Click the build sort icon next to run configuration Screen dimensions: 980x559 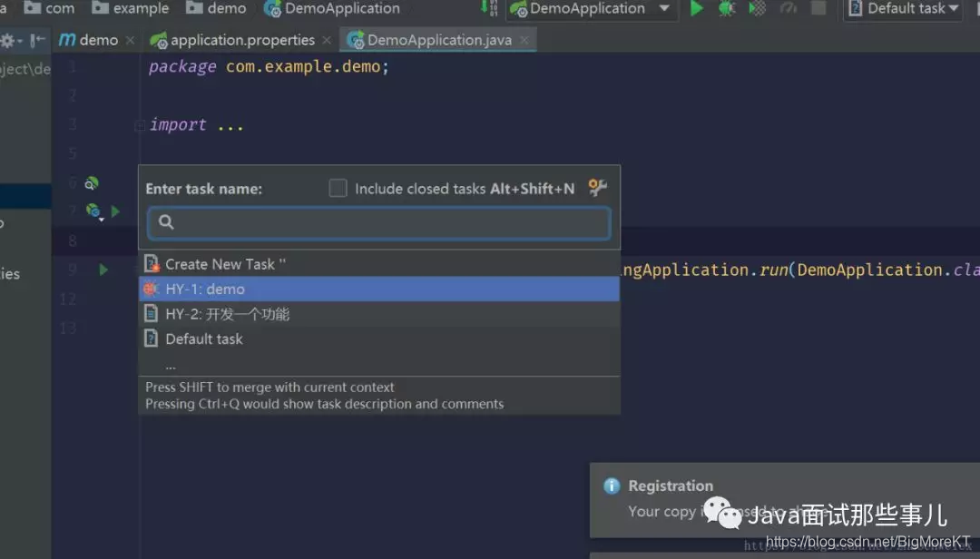[489, 8]
